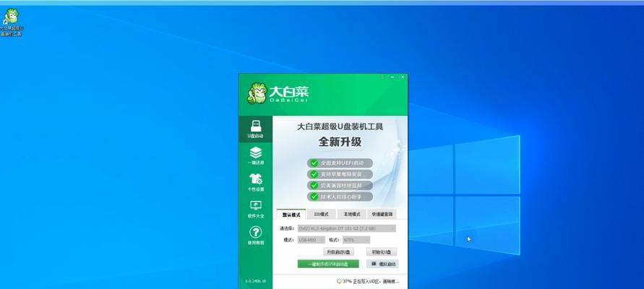Click the 全面支持UEFI启动 feature badge
This screenshot has width=644, height=289.
[x=340, y=163]
